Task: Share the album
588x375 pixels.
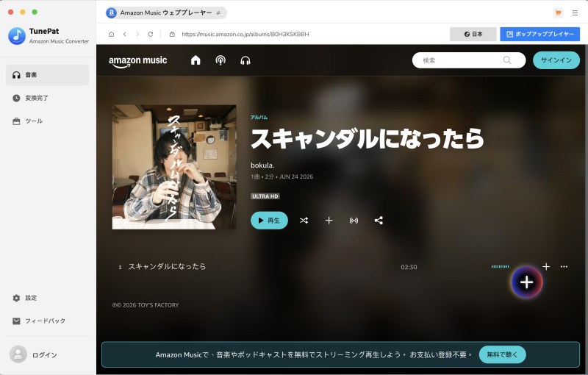Action: click(x=379, y=221)
